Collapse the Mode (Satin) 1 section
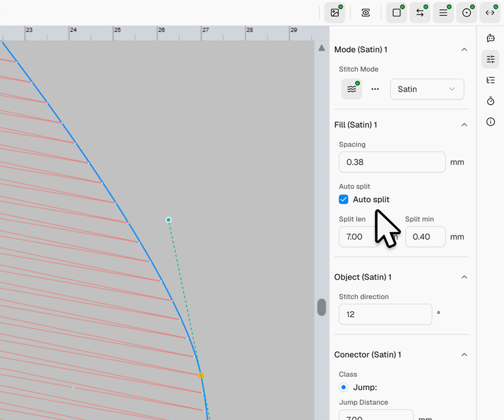Viewport: 504px width, 420px height. click(x=464, y=50)
